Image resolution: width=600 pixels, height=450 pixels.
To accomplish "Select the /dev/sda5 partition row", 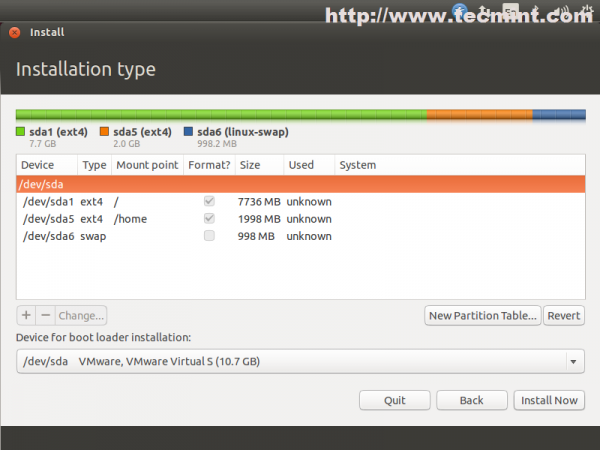I will (x=300, y=219).
